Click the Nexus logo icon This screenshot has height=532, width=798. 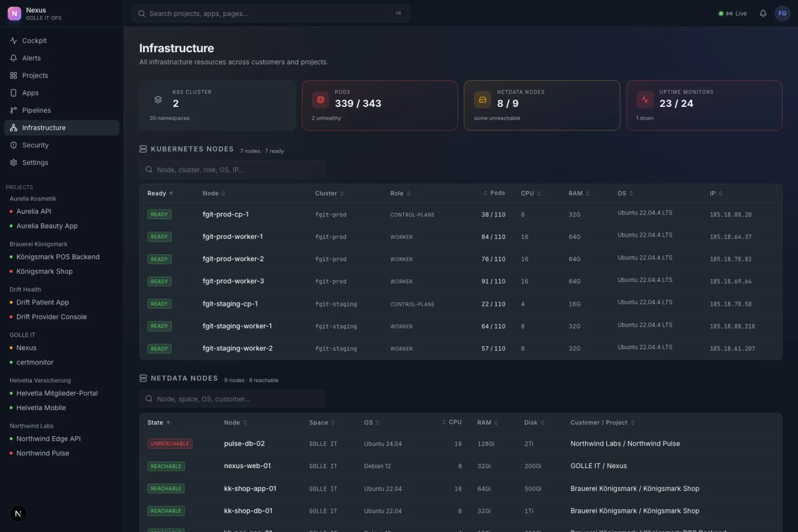(x=14, y=13)
